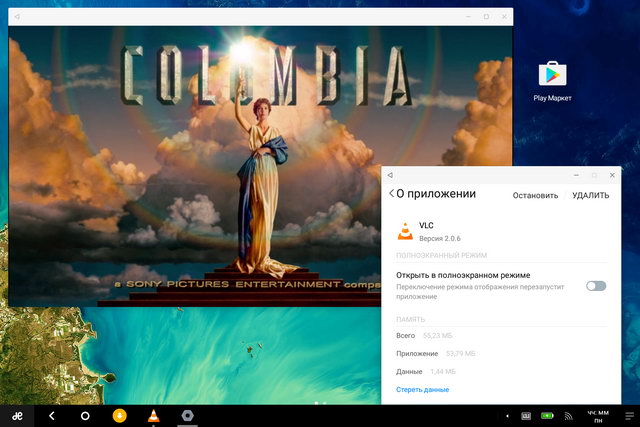
Task: Click the taskbar back arrow button
Action: pos(51,416)
